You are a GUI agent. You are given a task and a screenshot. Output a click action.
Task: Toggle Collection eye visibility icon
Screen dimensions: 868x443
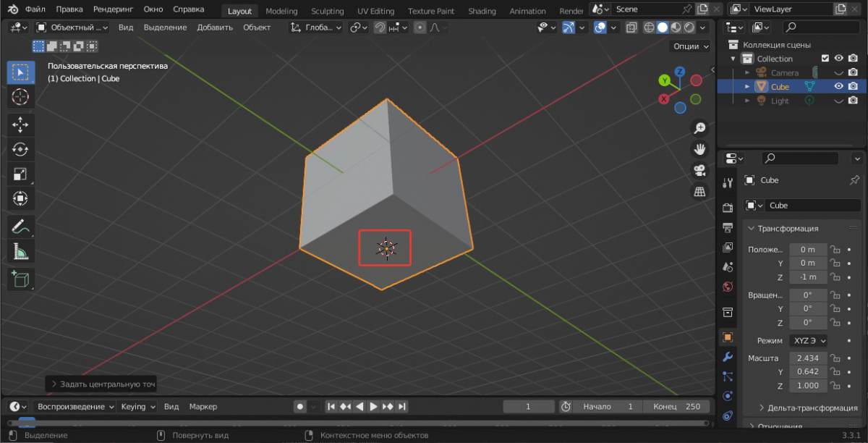(x=839, y=59)
